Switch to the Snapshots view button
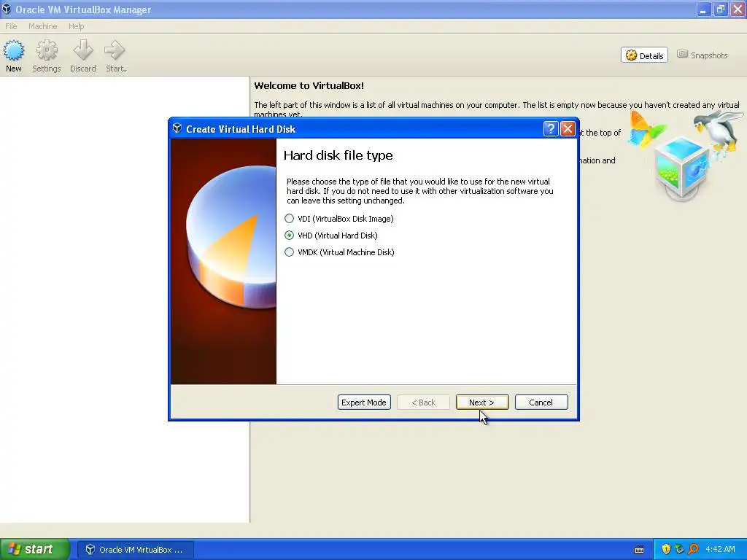This screenshot has height=560, width=747. [x=703, y=55]
